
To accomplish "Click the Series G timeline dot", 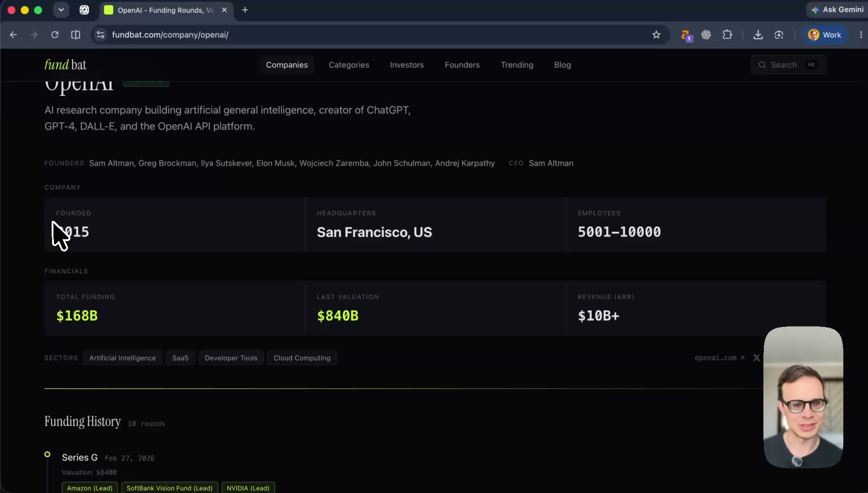I will 48,454.
